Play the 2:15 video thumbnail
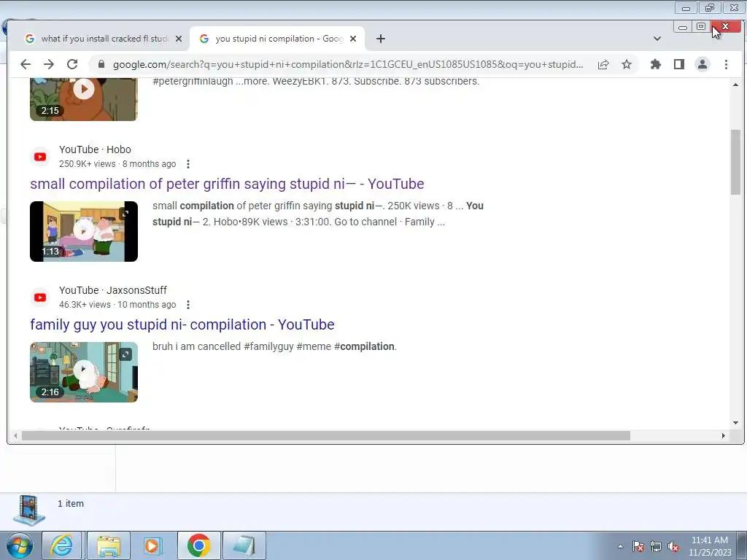 tap(84, 99)
